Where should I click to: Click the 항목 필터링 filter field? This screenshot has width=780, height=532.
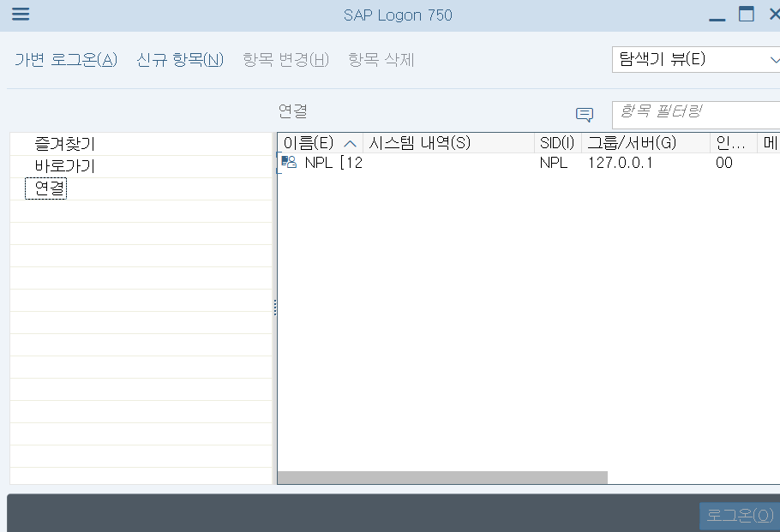696,115
